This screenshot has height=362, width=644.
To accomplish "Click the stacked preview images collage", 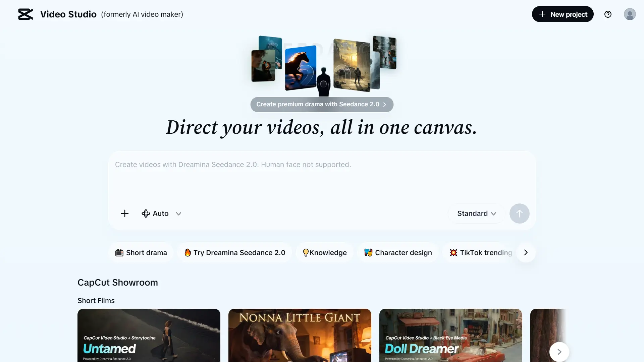I will click(324, 65).
